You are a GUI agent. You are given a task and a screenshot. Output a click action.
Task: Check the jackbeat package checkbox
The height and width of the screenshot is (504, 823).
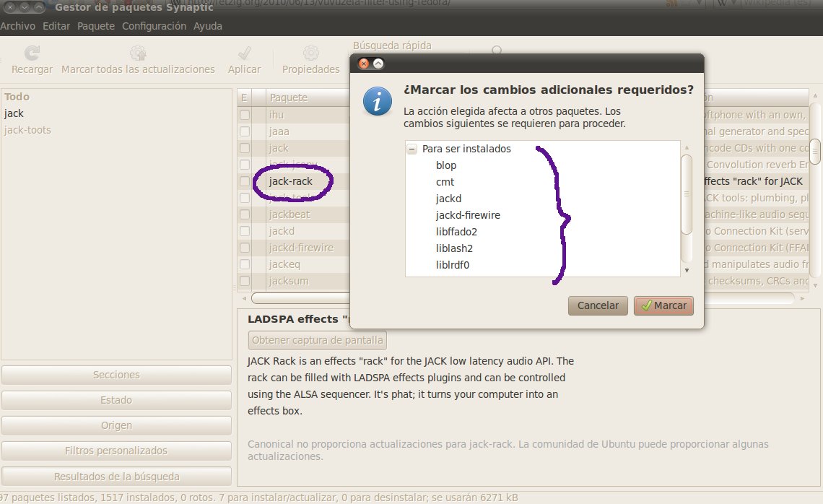pos(245,214)
